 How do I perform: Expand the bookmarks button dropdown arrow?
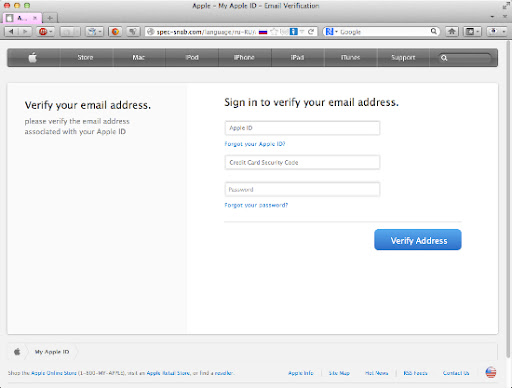pos(478,32)
